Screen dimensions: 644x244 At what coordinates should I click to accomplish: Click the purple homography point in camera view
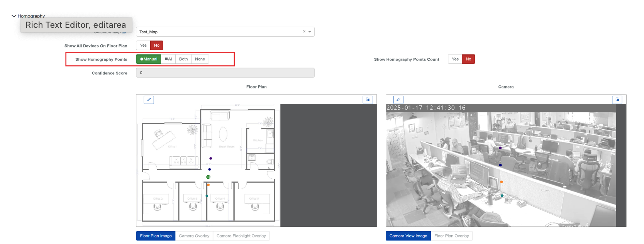coord(500,148)
